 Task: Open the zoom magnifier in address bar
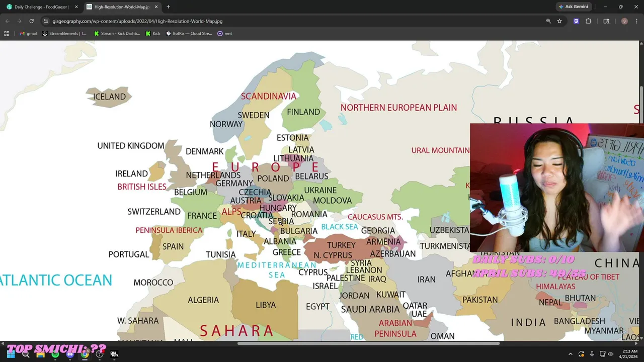(x=548, y=21)
